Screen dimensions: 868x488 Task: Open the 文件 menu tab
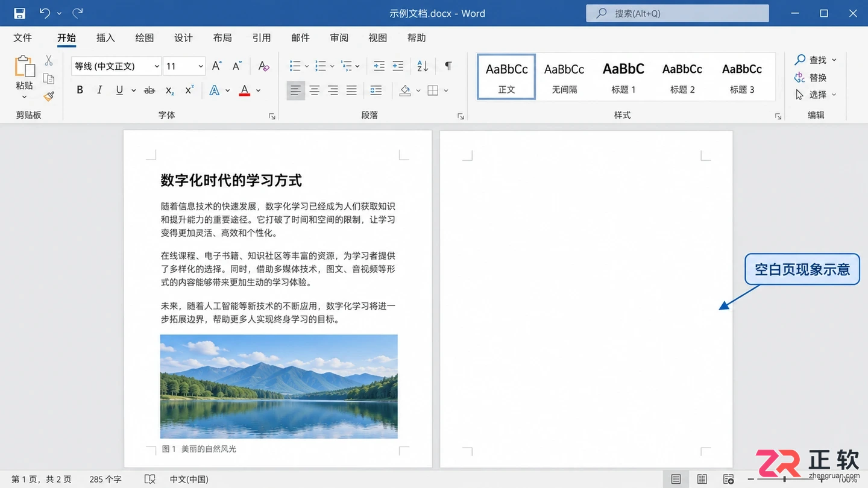23,38
